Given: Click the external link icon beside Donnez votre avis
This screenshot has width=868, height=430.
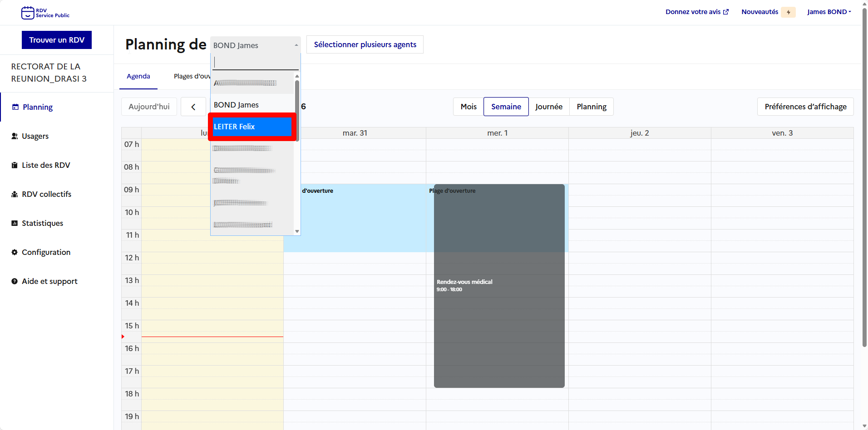Looking at the screenshot, I should [x=726, y=12].
